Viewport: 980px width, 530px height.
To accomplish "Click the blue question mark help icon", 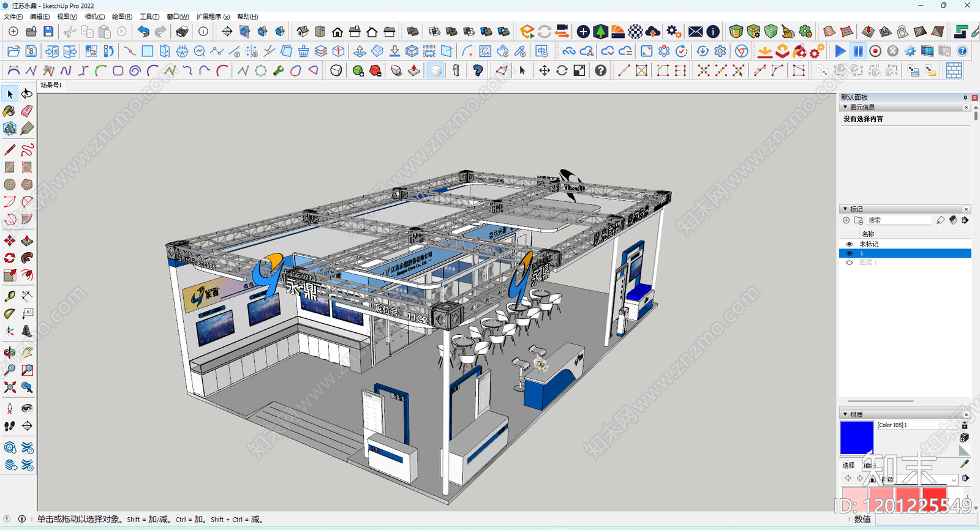I will point(962,51).
